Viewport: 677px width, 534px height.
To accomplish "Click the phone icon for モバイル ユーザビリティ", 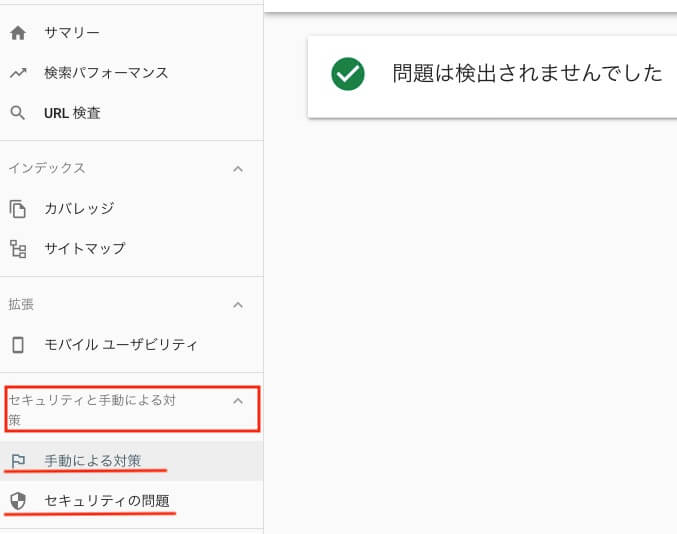I will pyautogui.click(x=18, y=345).
